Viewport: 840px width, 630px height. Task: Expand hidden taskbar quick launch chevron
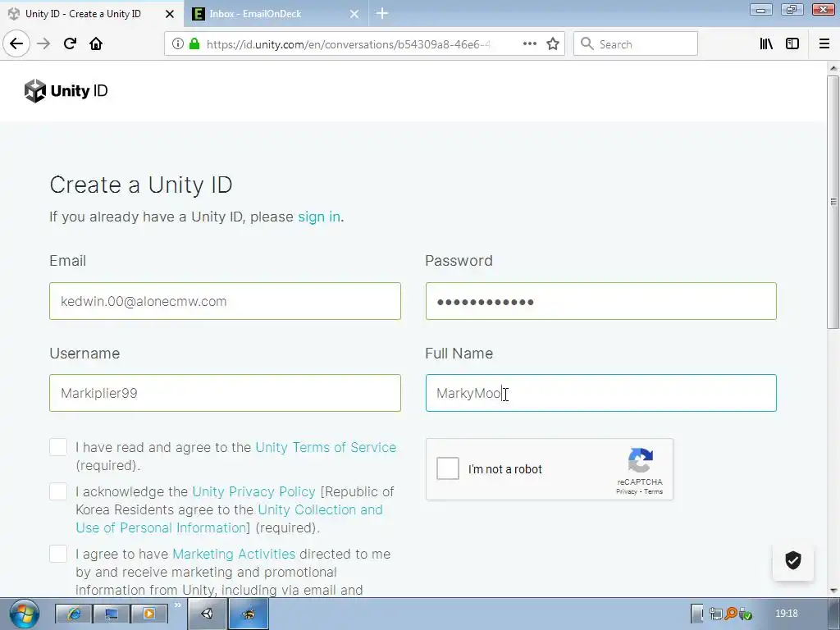[178, 605]
